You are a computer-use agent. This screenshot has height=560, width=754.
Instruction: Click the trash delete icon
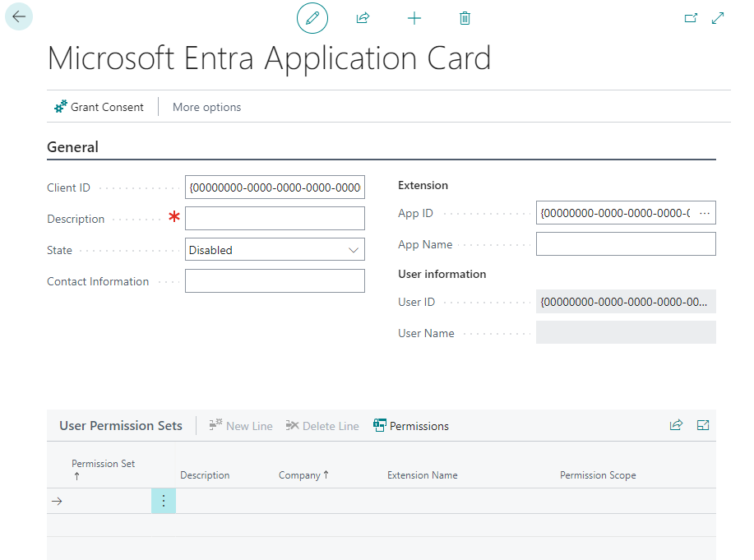[465, 18]
